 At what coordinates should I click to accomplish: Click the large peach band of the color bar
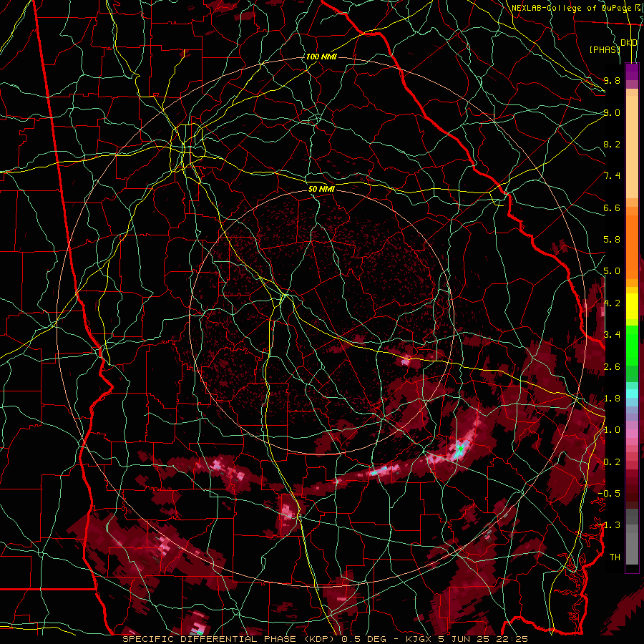pos(632,148)
